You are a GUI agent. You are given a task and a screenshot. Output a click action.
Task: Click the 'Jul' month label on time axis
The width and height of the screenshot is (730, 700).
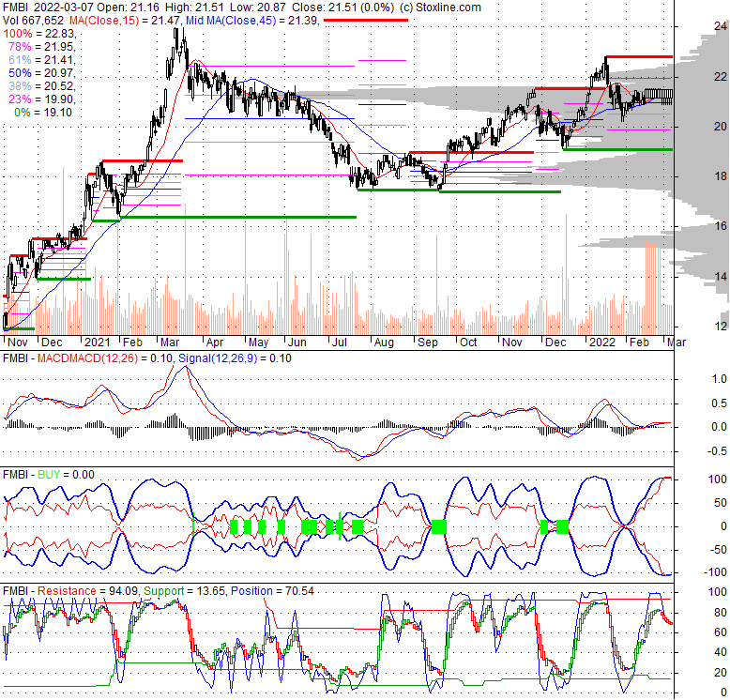point(340,342)
